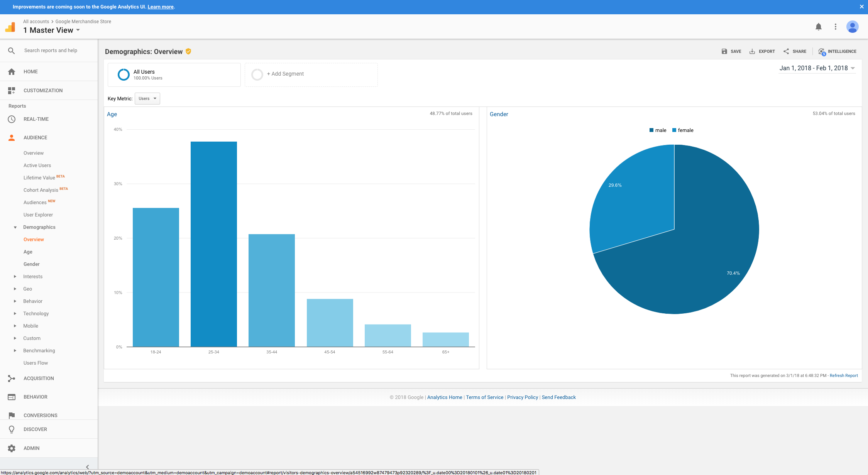Click the female legend color swatch
The image size is (868, 475).
coord(674,130)
